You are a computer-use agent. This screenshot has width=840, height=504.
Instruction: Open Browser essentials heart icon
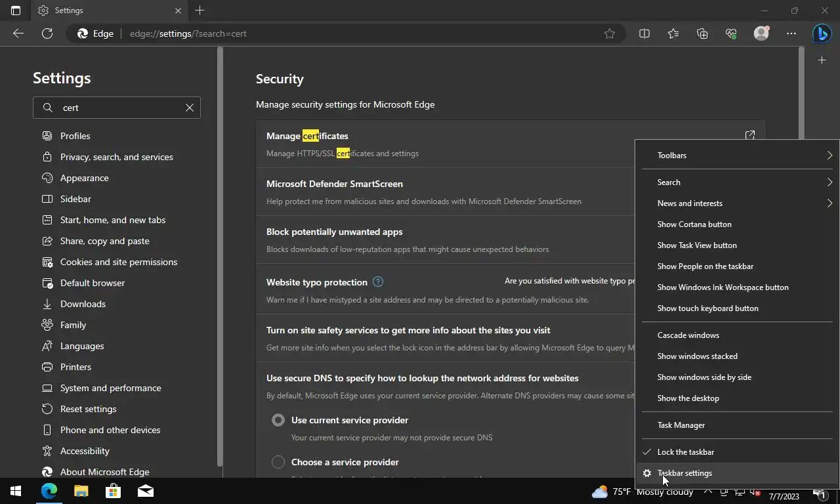click(731, 33)
